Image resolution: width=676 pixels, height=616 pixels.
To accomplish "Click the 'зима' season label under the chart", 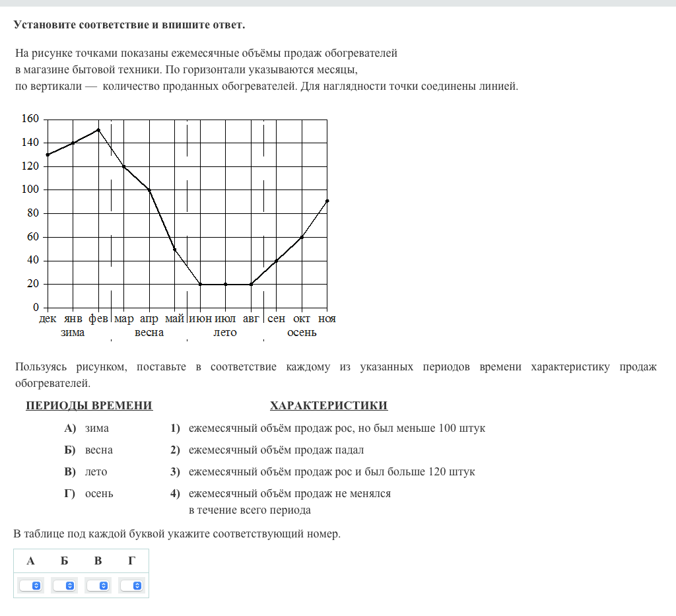I will click(73, 333).
